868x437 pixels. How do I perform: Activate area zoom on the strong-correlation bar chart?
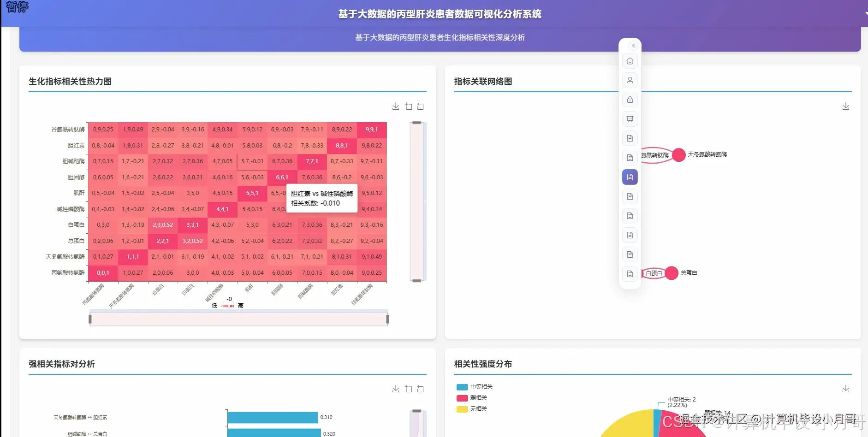409,389
